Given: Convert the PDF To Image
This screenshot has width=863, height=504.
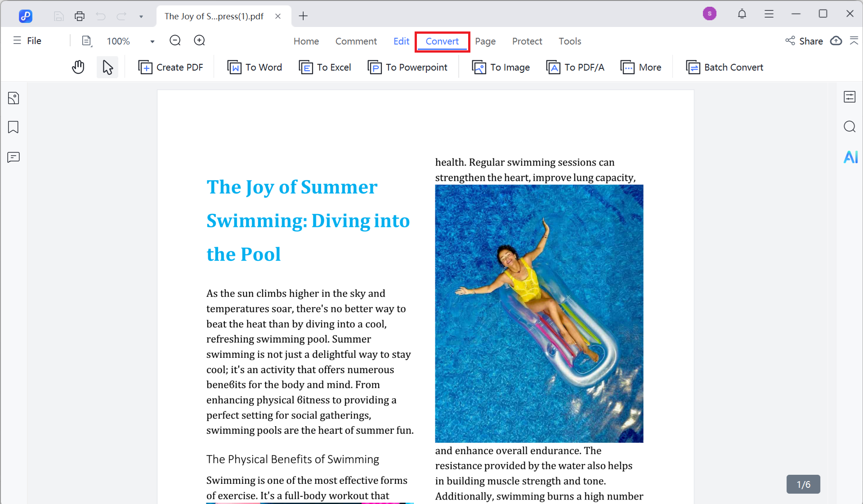Looking at the screenshot, I should click(x=501, y=67).
